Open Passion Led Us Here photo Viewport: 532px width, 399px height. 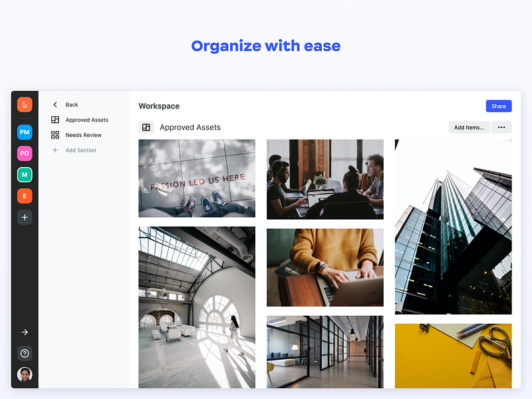point(197,178)
